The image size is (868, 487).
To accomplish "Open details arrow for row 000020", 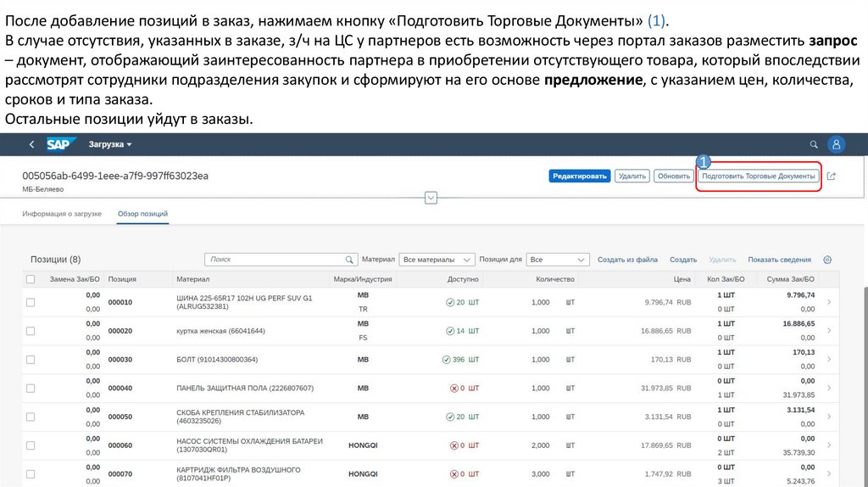I will pos(829,331).
